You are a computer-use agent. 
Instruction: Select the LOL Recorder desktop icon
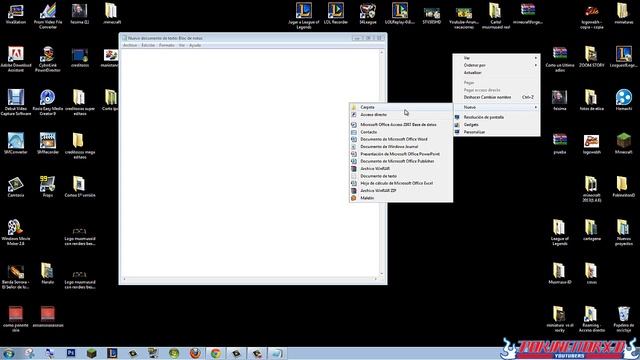click(336, 13)
